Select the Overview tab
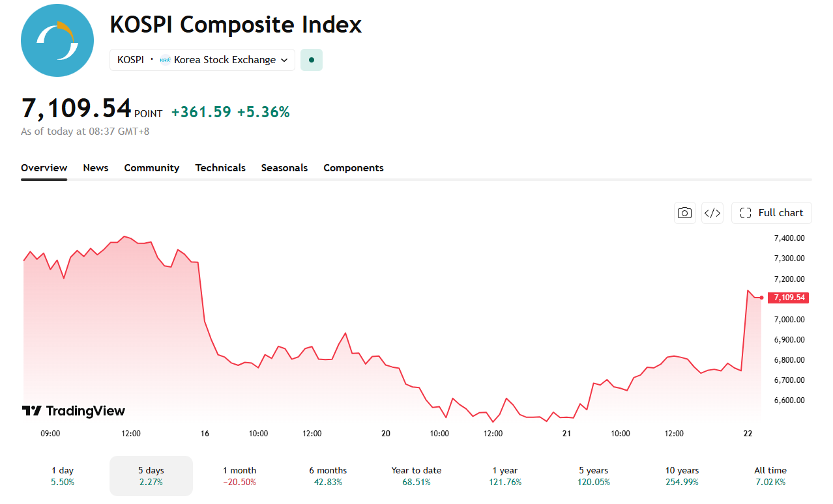The image size is (833, 504). (x=44, y=168)
